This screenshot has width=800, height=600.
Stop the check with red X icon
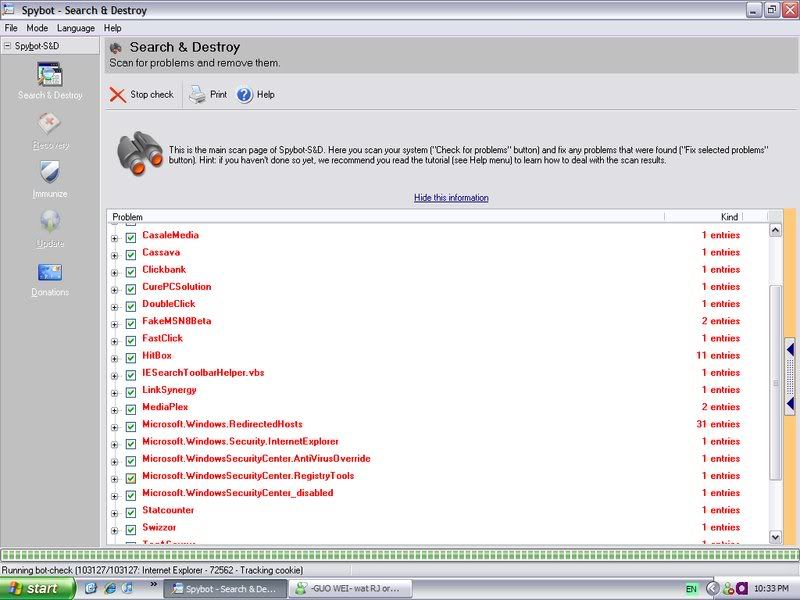[x=118, y=95]
